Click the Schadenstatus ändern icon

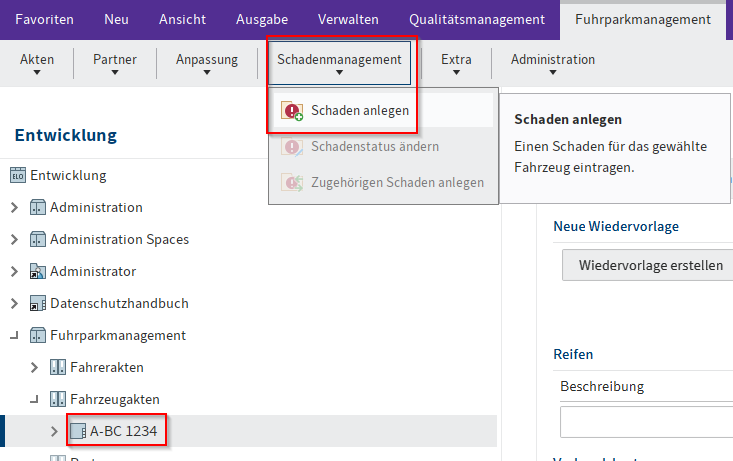point(292,147)
